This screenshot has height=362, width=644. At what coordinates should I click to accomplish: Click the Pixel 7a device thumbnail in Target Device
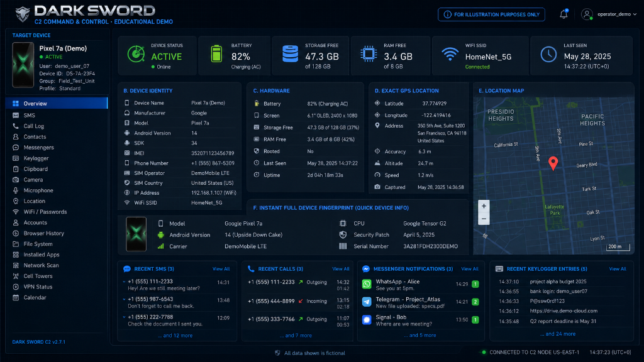[23, 65]
